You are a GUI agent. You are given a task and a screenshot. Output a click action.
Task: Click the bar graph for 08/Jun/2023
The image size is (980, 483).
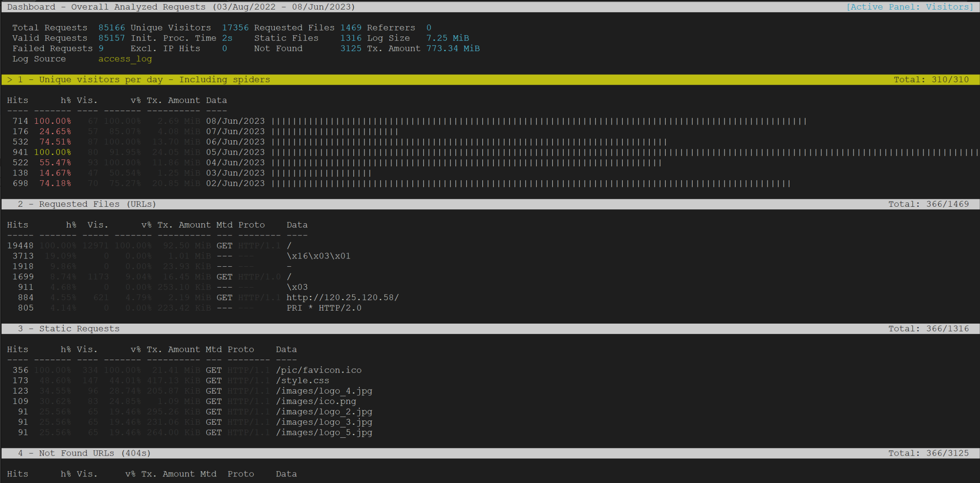(539, 121)
